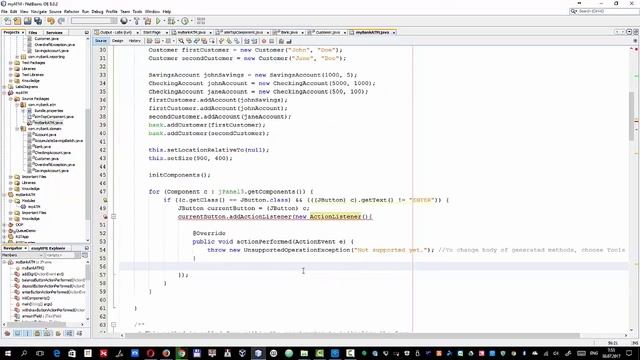Toggle Fully Qualified Names in Navigator

pos(58,333)
